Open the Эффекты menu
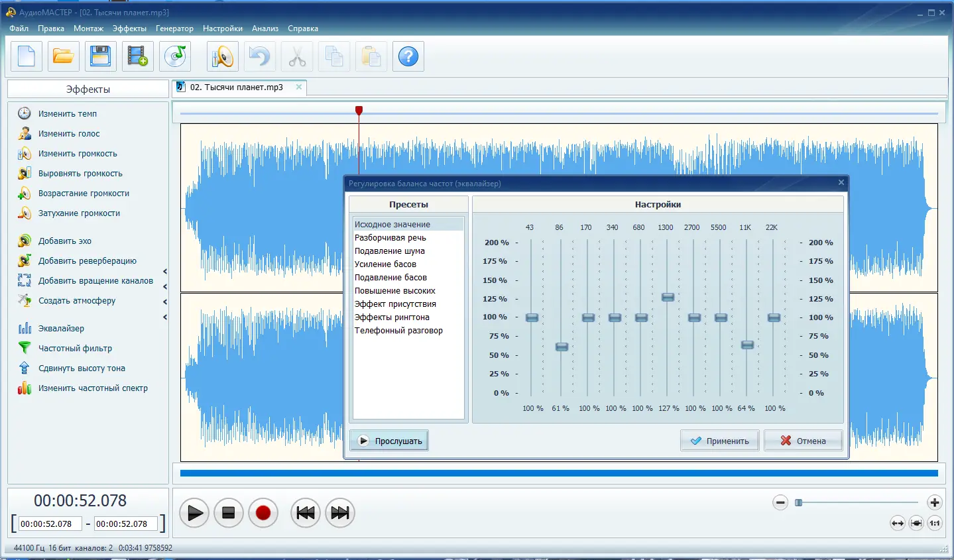Viewport: 954px width, 560px height. 129,28
